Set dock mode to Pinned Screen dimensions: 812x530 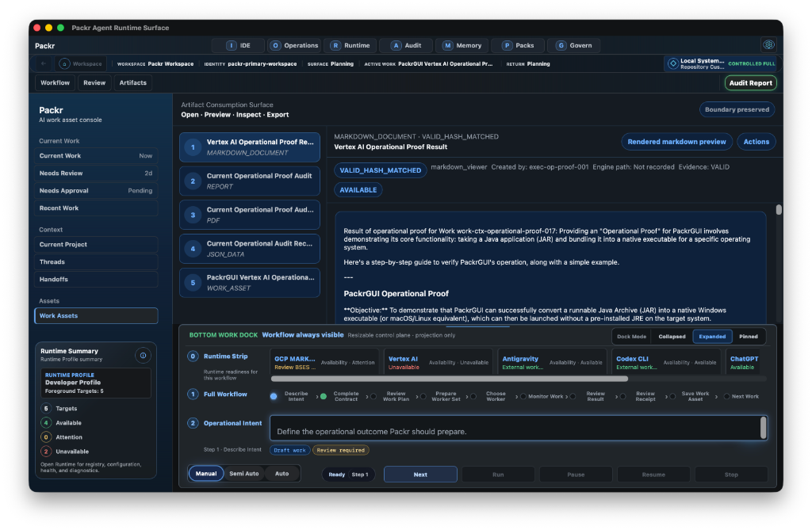coord(749,337)
